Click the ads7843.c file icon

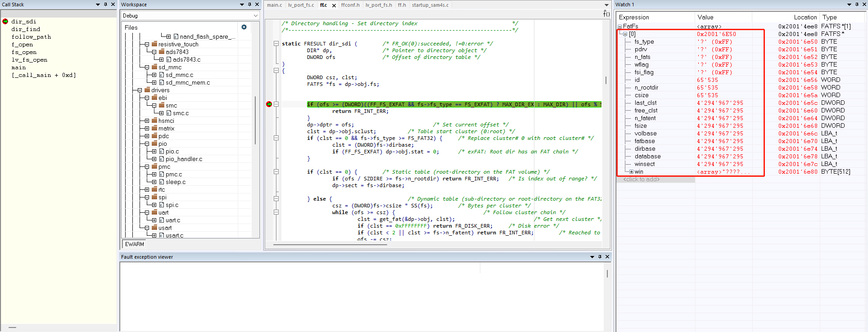point(169,59)
